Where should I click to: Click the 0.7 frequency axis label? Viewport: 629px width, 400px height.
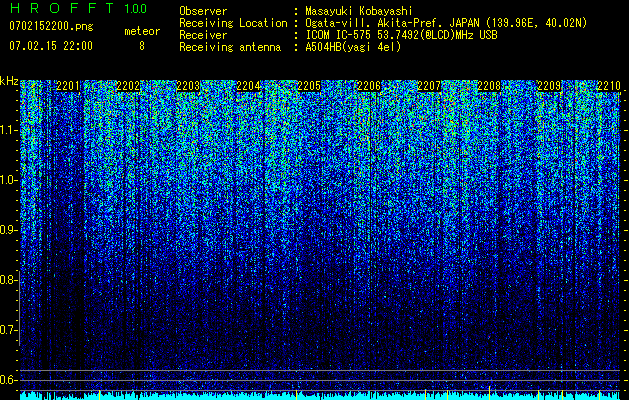coord(8,330)
